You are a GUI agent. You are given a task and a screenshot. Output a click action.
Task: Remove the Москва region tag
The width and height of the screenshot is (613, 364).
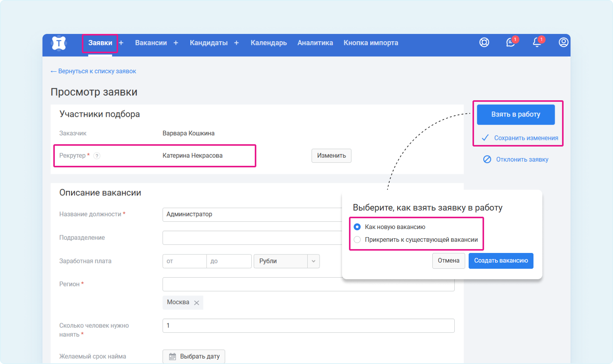tap(196, 303)
